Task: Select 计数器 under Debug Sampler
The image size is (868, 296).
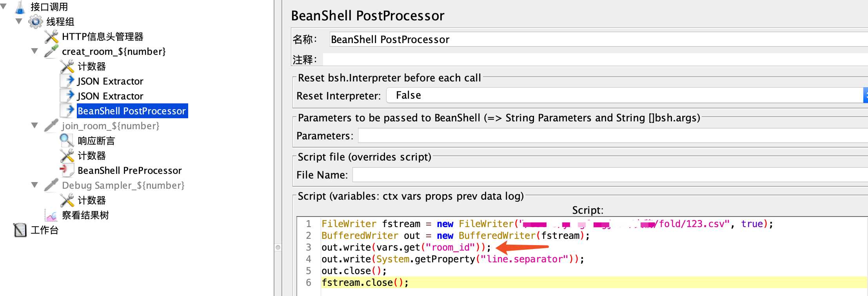Action: click(92, 200)
